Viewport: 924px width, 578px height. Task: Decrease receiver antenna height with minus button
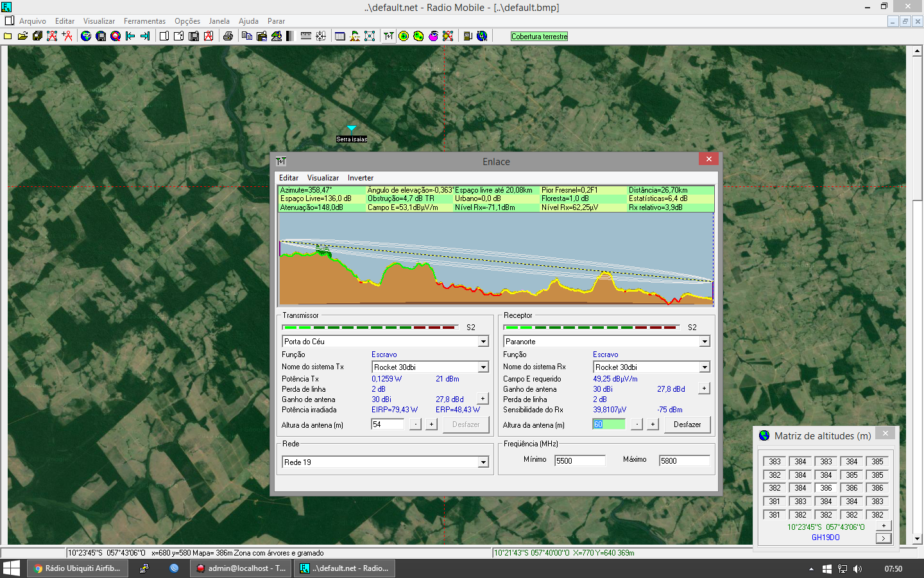(637, 425)
